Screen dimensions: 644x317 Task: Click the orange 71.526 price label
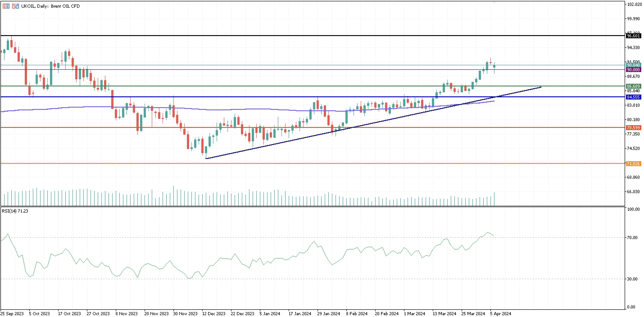pos(633,164)
